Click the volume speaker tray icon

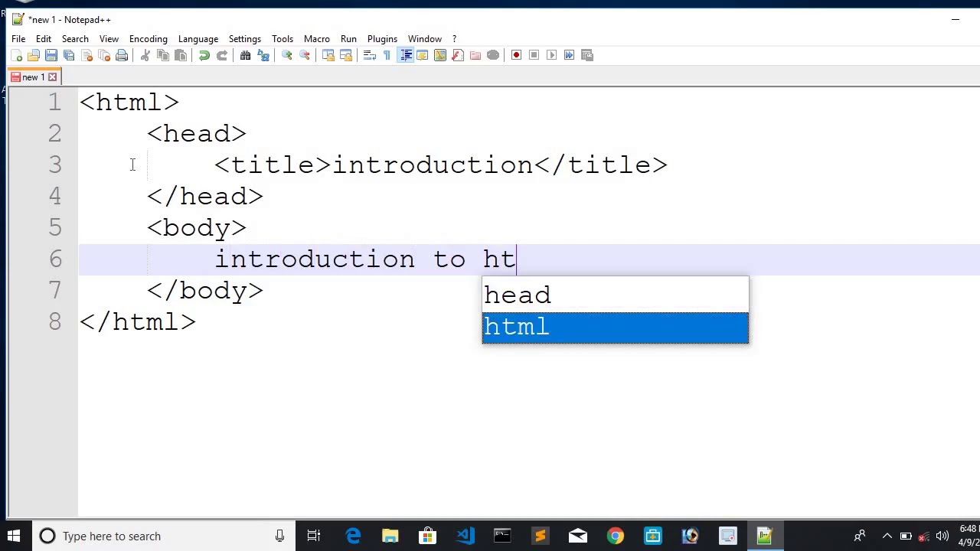[942, 536]
